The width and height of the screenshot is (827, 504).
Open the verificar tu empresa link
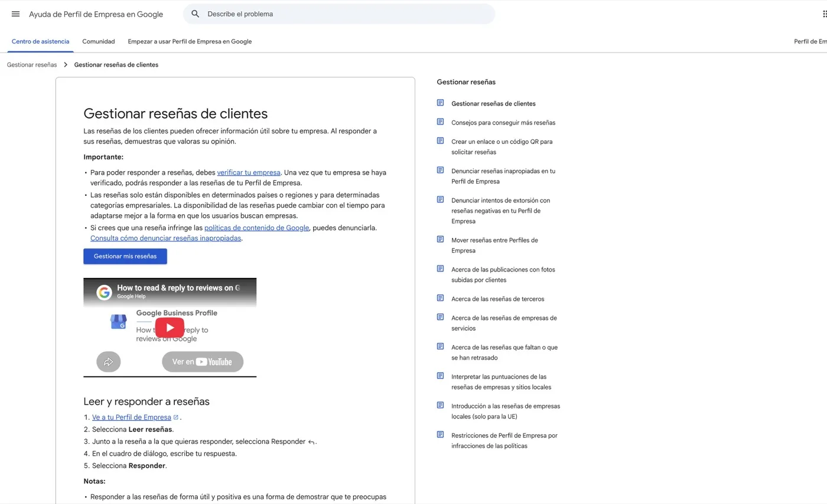(249, 173)
